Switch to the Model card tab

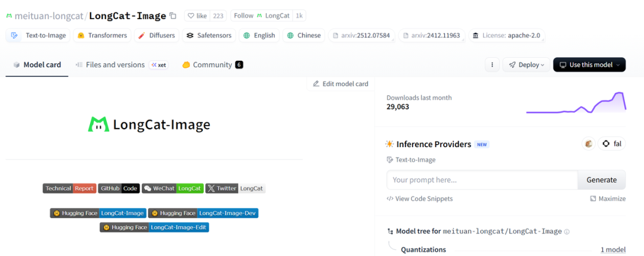[37, 65]
